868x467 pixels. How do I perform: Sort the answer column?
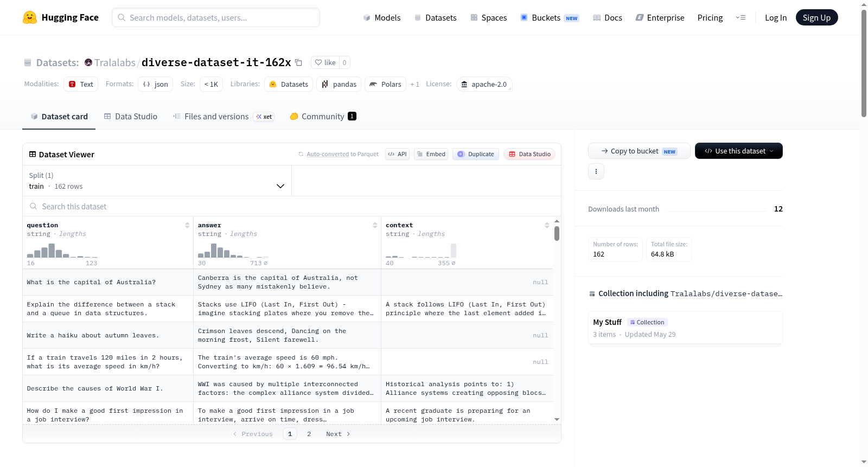click(x=375, y=225)
